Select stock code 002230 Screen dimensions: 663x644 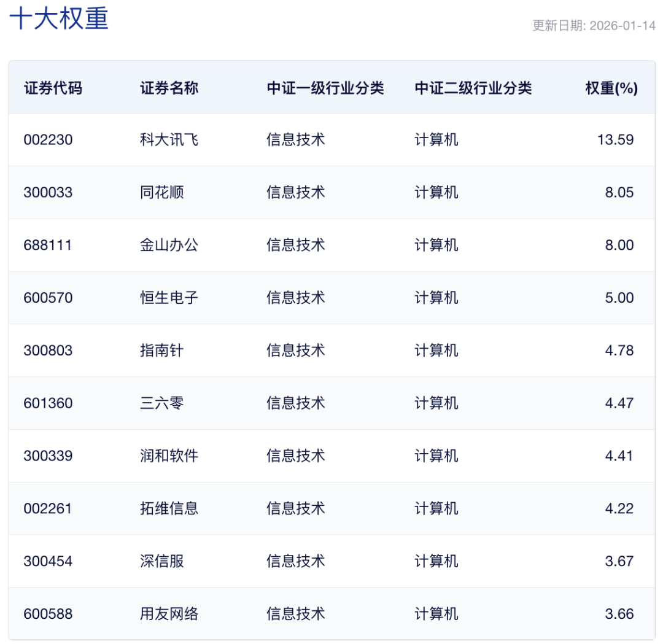point(48,139)
